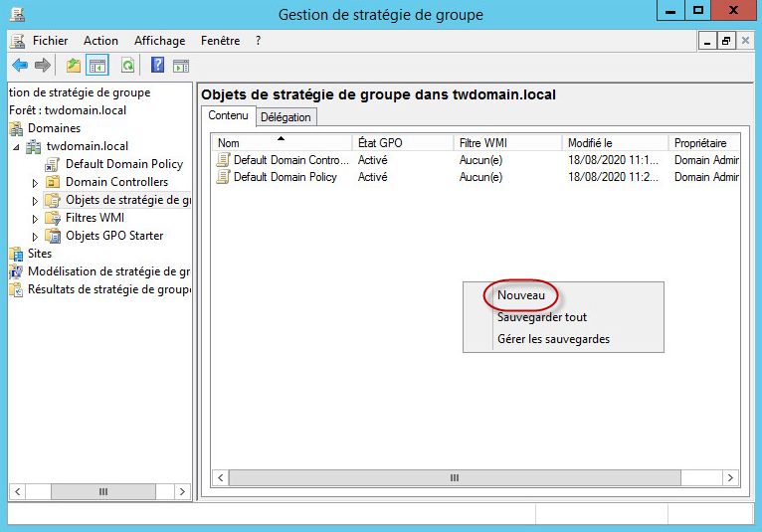
Task: Select Nouveau in the context menu
Action: (x=521, y=295)
